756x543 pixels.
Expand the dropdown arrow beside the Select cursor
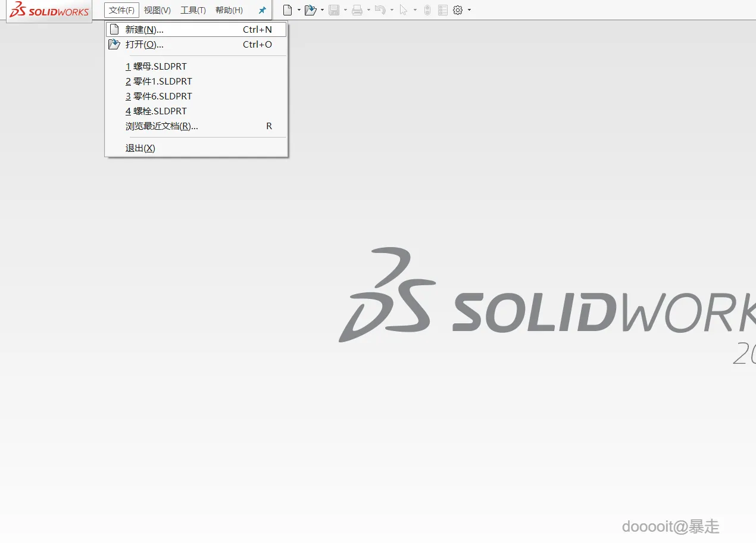415,10
